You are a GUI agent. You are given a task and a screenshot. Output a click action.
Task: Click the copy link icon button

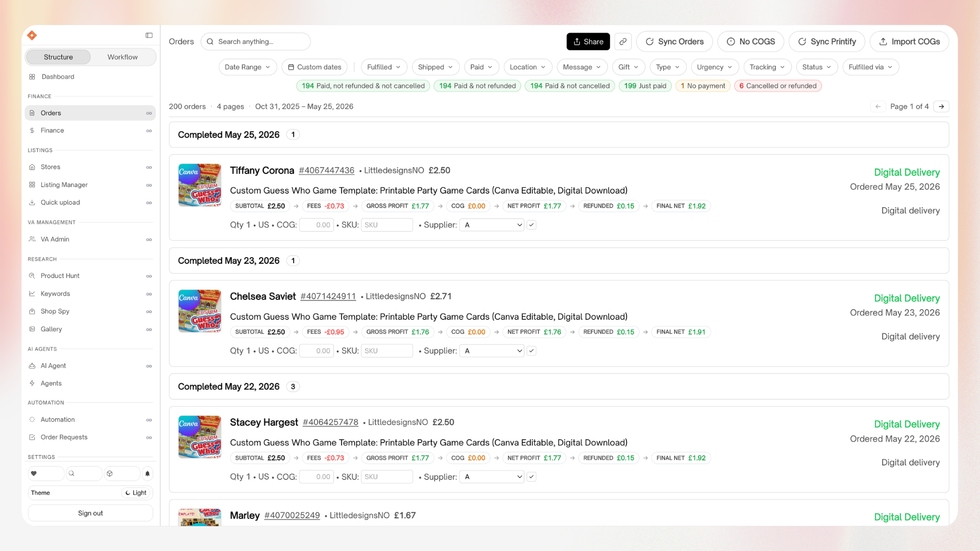(623, 42)
